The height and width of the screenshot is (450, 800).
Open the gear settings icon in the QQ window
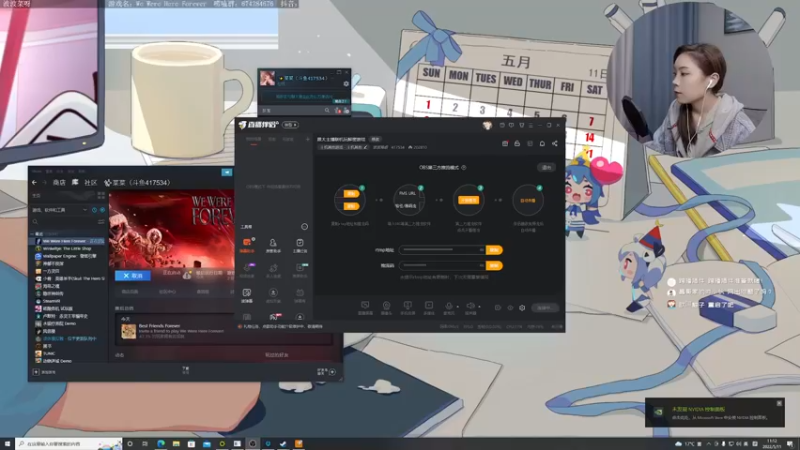(346, 84)
